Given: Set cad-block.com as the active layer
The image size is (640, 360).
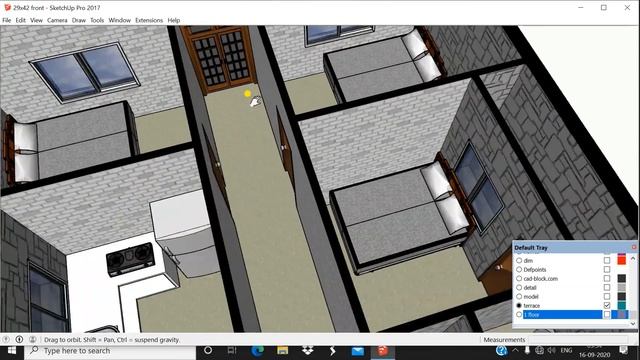Looking at the screenshot, I should (519, 278).
